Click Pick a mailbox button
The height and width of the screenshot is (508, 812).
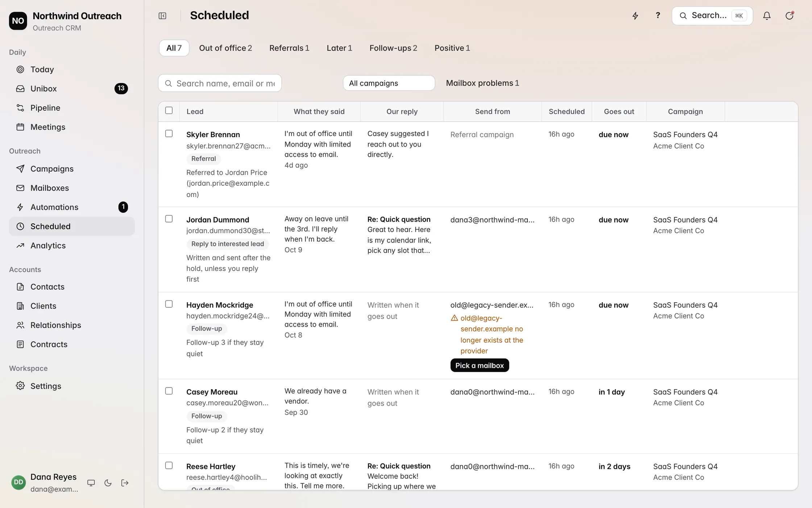pos(480,365)
